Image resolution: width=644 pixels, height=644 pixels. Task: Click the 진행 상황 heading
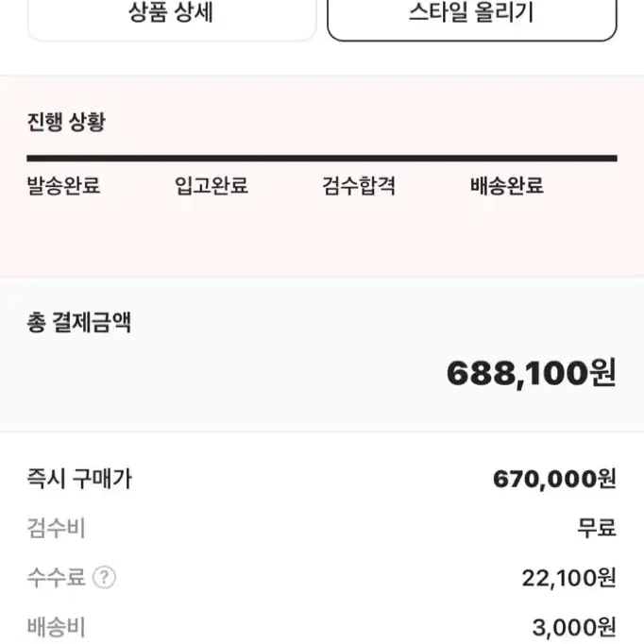66,122
